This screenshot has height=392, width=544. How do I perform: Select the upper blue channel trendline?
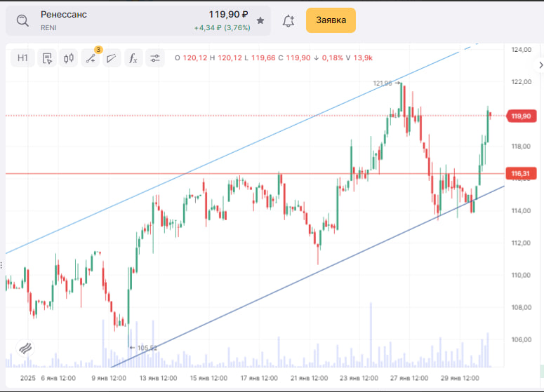(243, 147)
